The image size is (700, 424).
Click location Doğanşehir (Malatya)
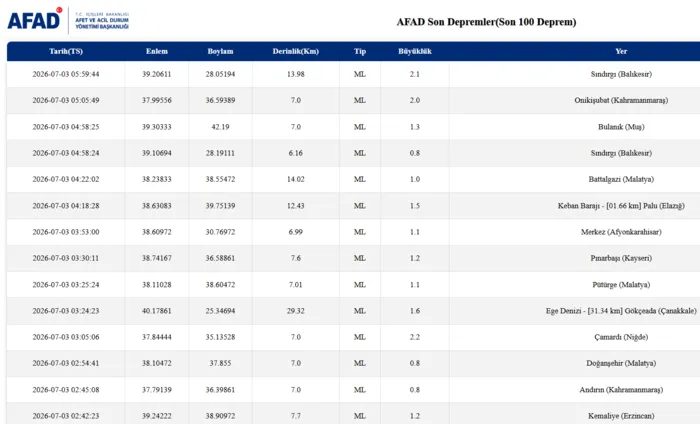(621, 363)
